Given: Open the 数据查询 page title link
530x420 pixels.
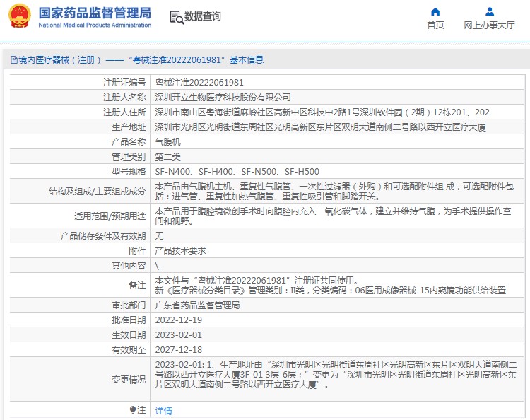Looking at the screenshot, I should 202,16.
